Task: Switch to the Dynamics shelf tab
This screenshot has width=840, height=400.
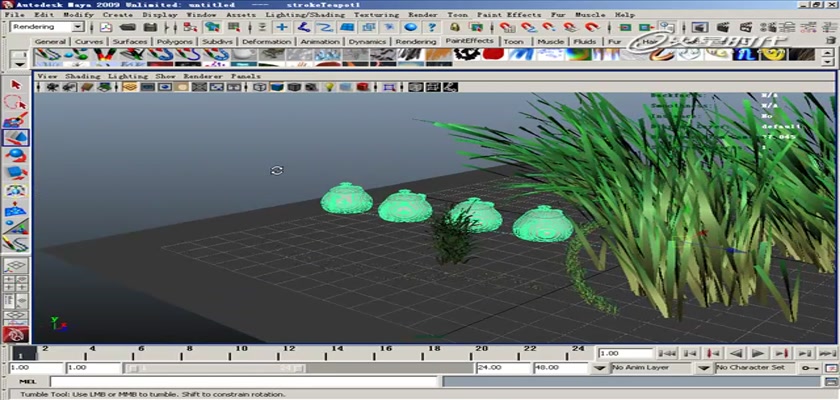Action: click(368, 41)
